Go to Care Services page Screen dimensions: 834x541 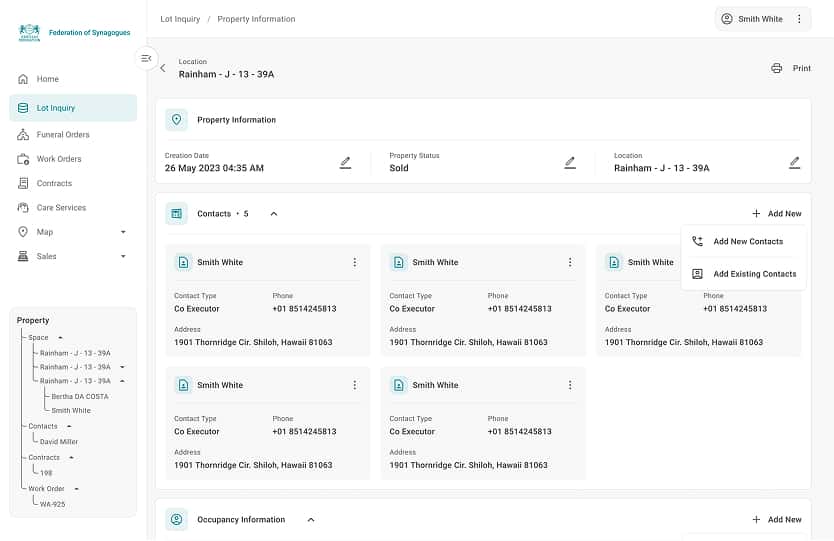(x=61, y=208)
